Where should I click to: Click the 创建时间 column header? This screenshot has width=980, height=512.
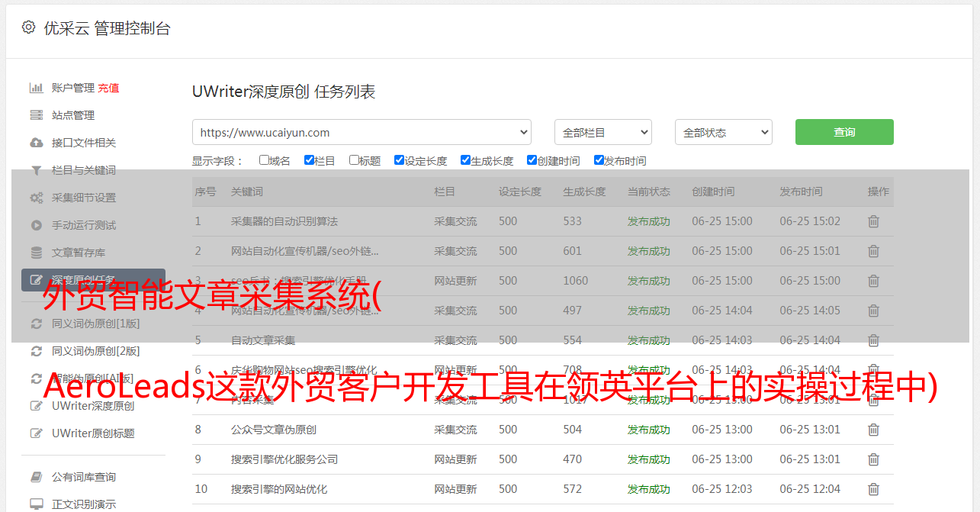tap(713, 192)
